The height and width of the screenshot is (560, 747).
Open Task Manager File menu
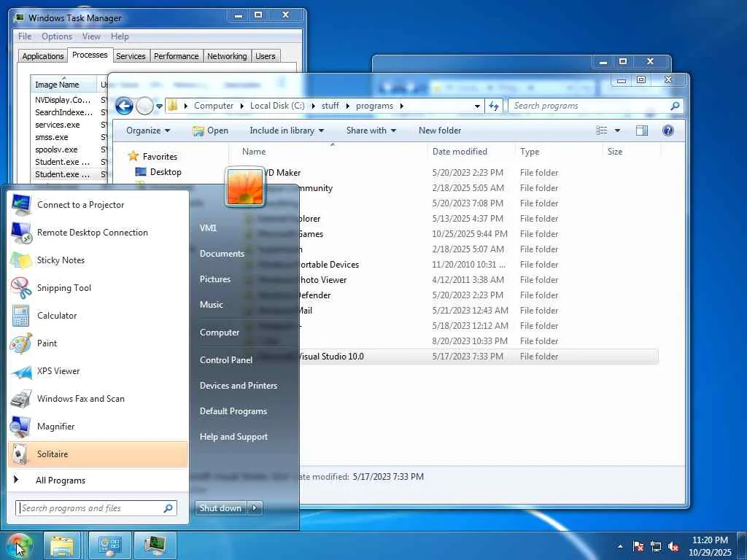[x=24, y=36]
